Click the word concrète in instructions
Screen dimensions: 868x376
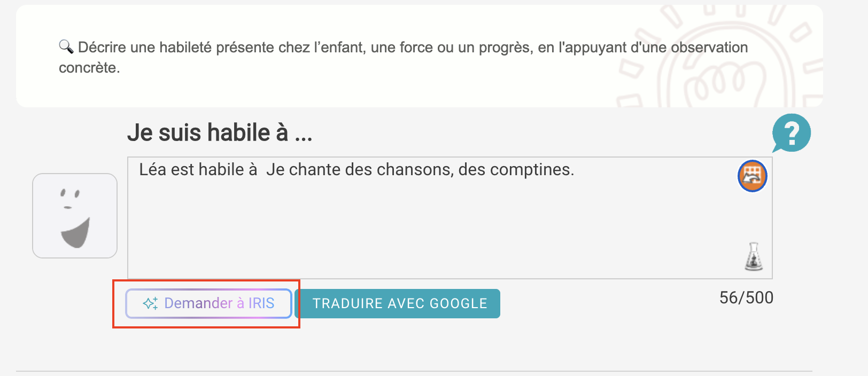click(88, 68)
